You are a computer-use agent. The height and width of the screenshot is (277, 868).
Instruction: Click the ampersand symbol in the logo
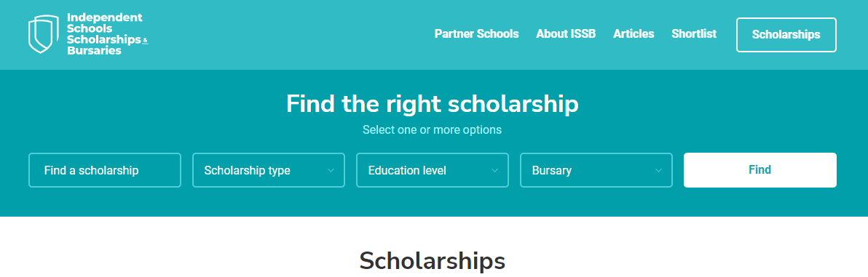[x=146, y=41]
